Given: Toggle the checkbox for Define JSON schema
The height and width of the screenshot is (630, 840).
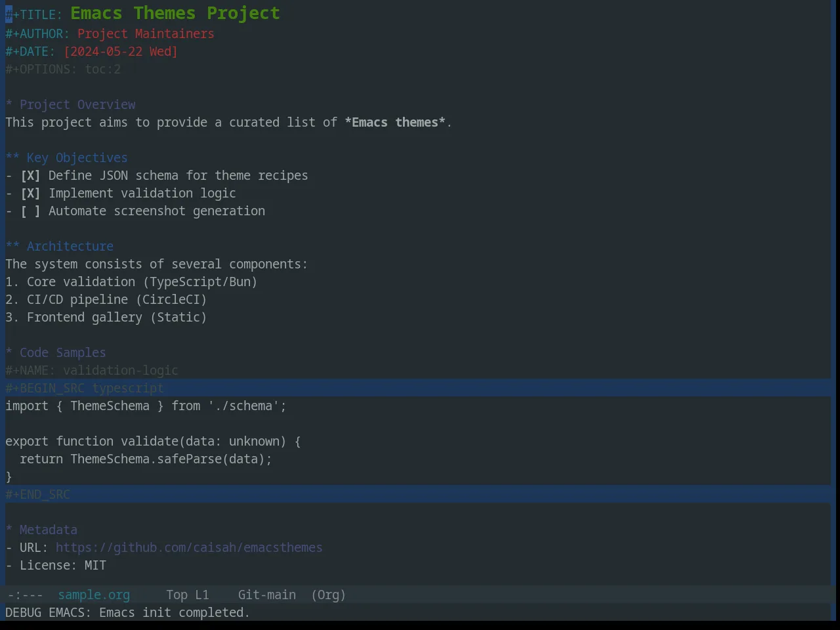Looking at the screenshot, I should coord(30,176).
